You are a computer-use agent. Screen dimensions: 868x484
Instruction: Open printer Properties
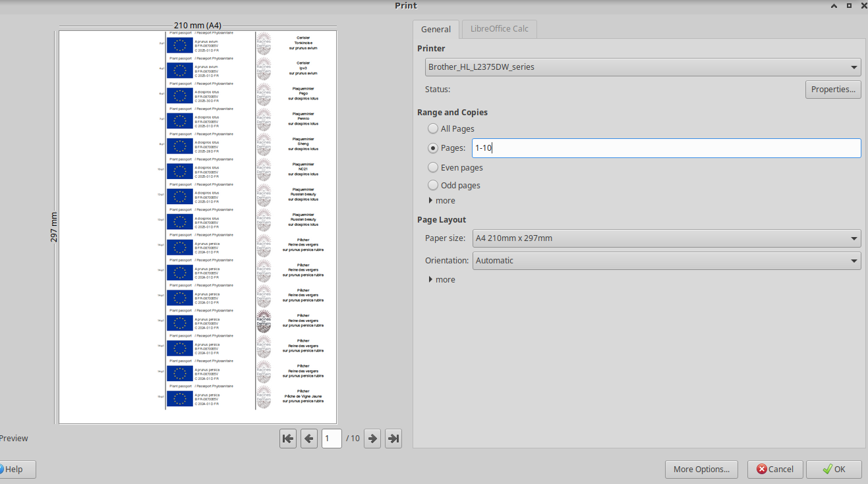[x=832, y=90]
